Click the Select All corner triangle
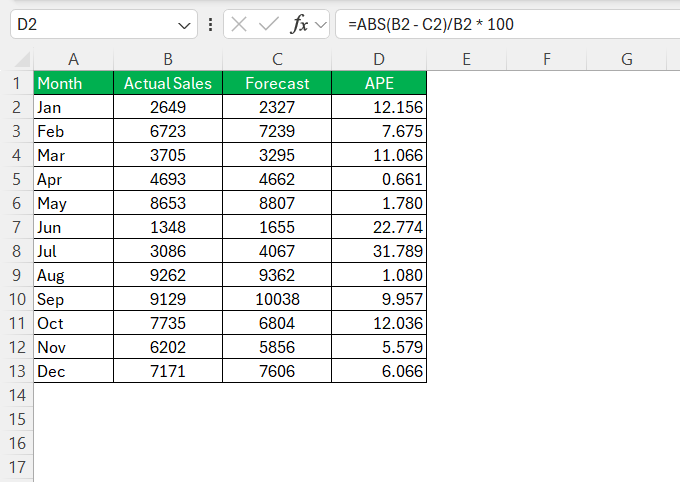 coord(20,59)
